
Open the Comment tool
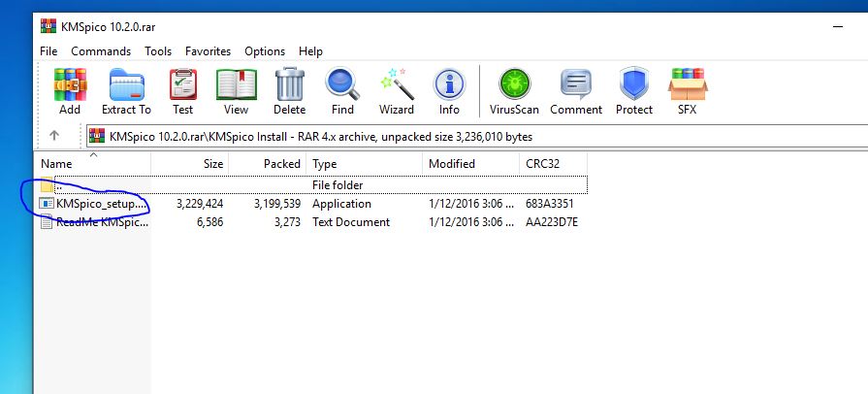576,84
